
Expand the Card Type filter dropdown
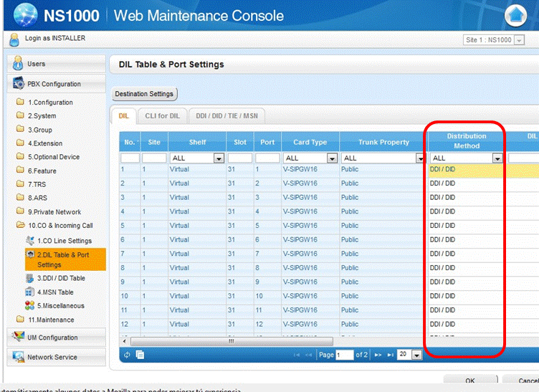point(331,158)
